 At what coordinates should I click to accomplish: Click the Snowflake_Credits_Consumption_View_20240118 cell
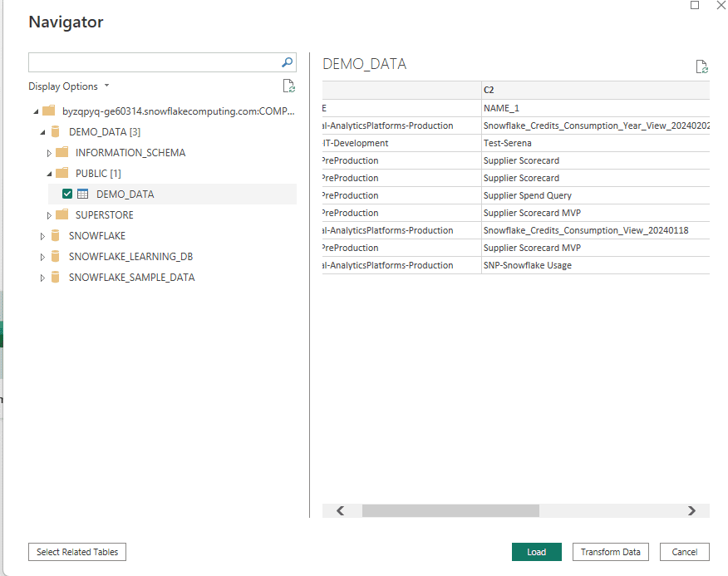595,230
